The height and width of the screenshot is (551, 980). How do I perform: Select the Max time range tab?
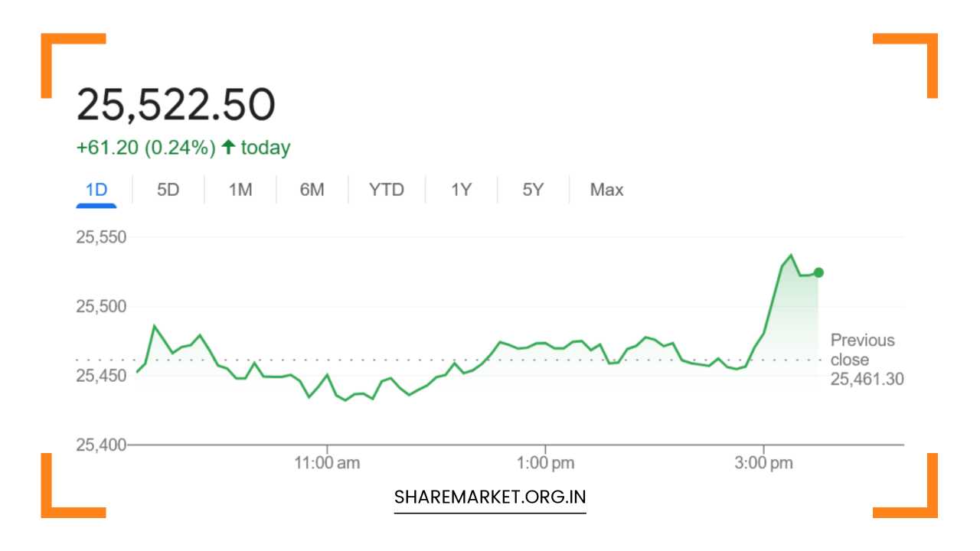point(606,190)
